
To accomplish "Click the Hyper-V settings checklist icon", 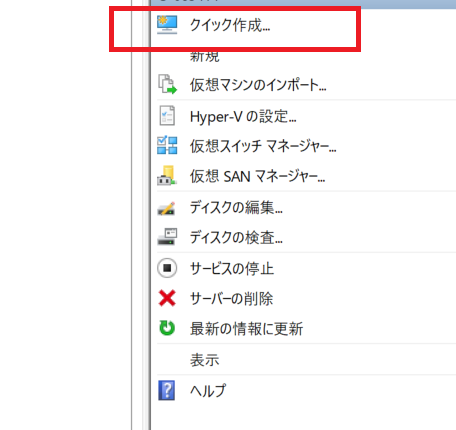I will pos(167,115).
